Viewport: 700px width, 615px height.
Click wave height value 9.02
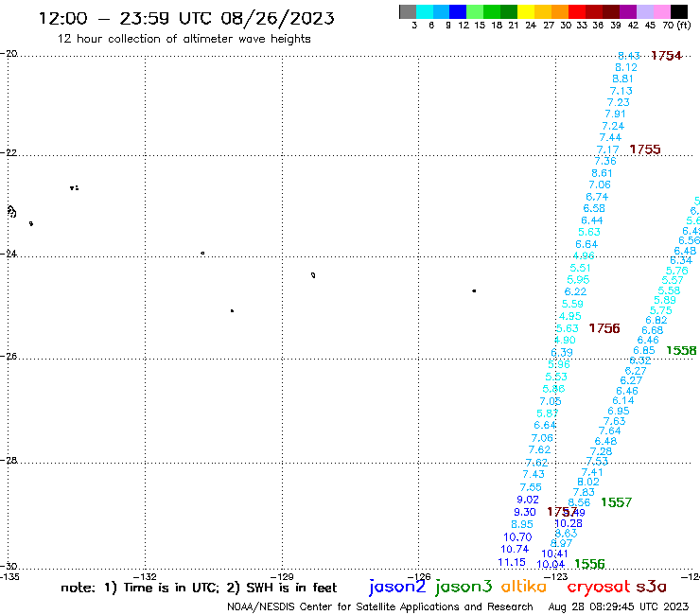pyautogui.click(x=528, y=500)
